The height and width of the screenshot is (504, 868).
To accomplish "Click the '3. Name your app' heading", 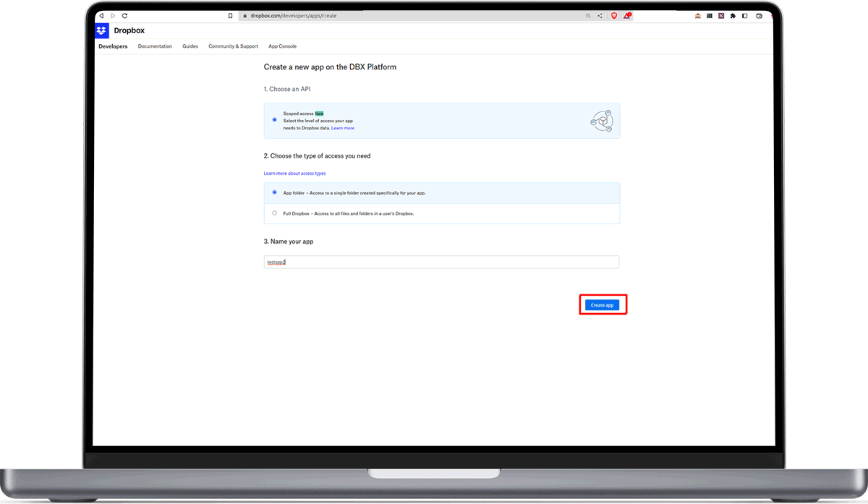I will point(289,241).
